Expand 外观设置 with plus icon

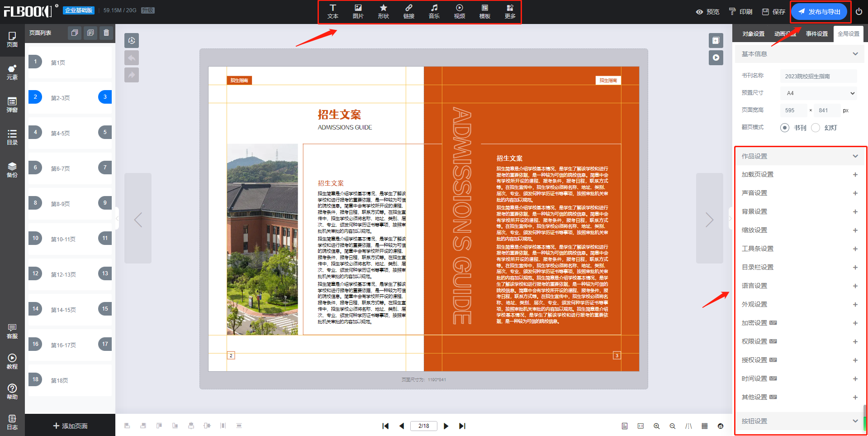[855, 305]
